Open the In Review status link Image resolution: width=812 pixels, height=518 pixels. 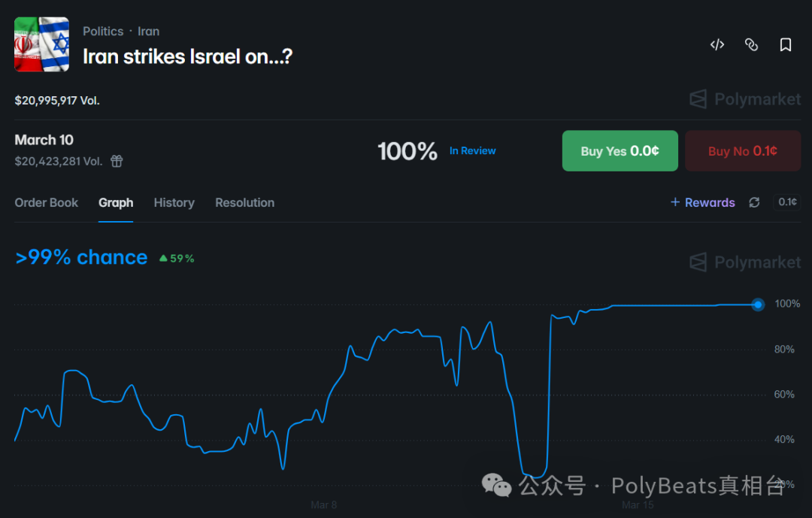click(472, 151)
